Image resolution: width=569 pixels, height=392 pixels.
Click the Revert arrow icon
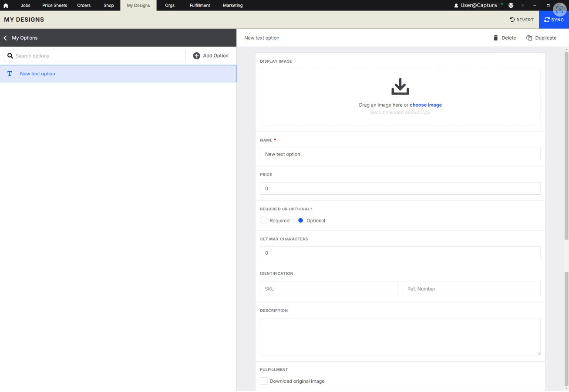pos(512,20)
